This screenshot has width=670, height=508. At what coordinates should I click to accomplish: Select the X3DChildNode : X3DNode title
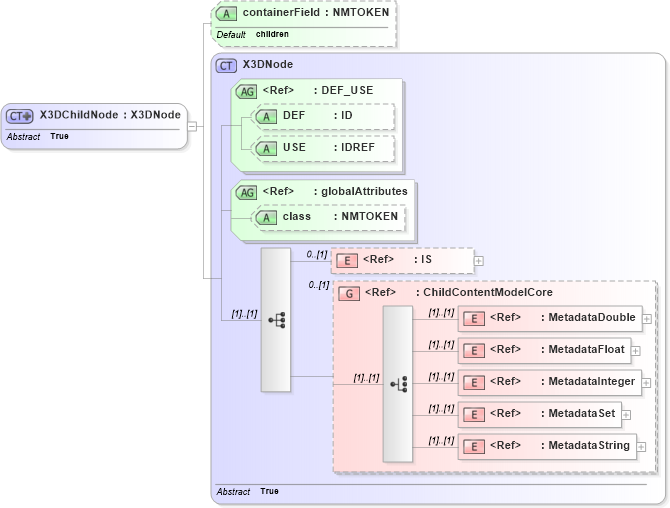(x=110, y=115)
